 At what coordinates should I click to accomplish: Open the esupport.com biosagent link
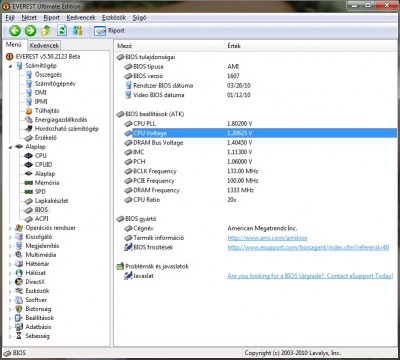tap(308, 248)
